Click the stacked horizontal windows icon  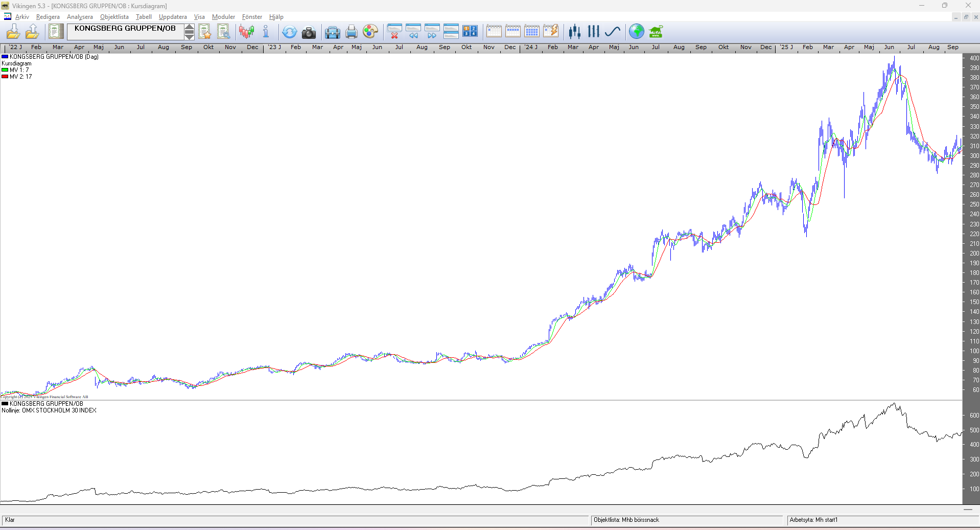click(451, 32)
